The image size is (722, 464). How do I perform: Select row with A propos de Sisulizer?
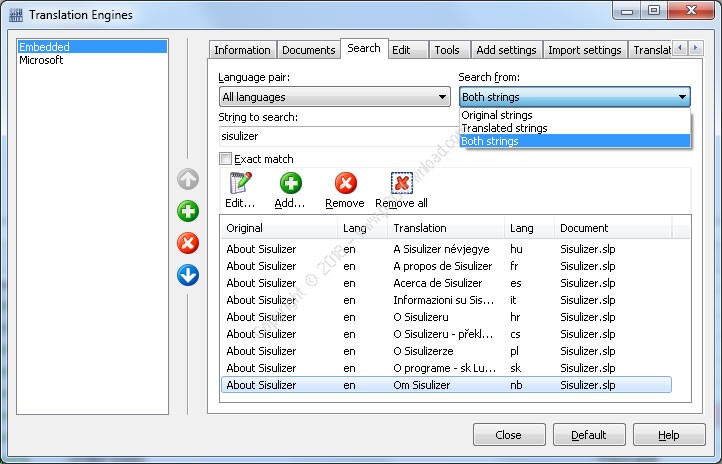[446, 266]
